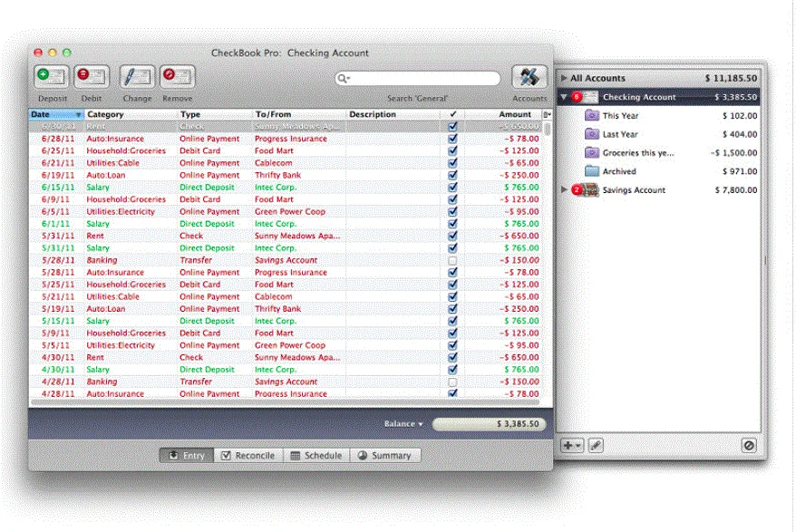The image size is (796, 532).
Task: Sort by the Amount column header
Action: [503, 114]
